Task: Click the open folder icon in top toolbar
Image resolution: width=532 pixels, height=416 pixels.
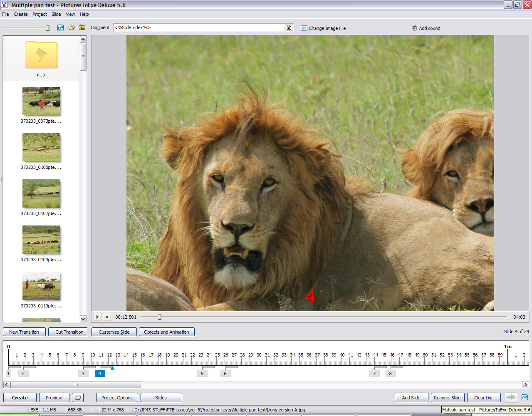Action: click(x=72, y=28)
